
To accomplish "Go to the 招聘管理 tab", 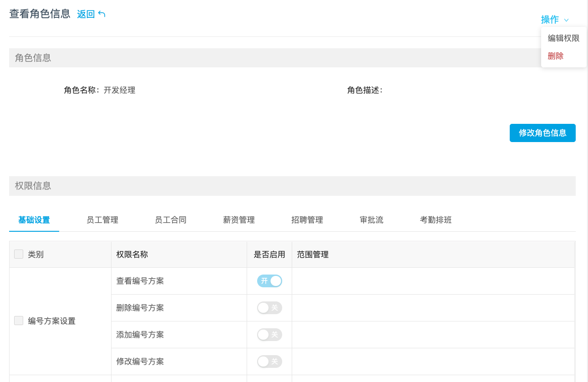I will (307, 220).
